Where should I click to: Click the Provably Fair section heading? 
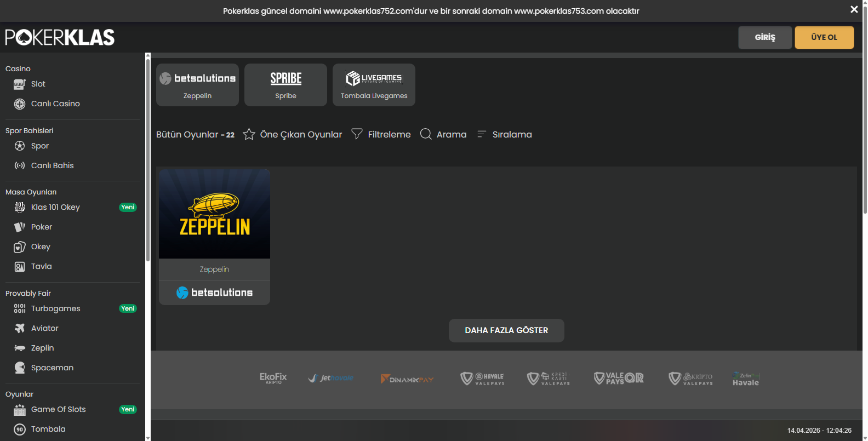pyautogui.click(x=28, y=293)
